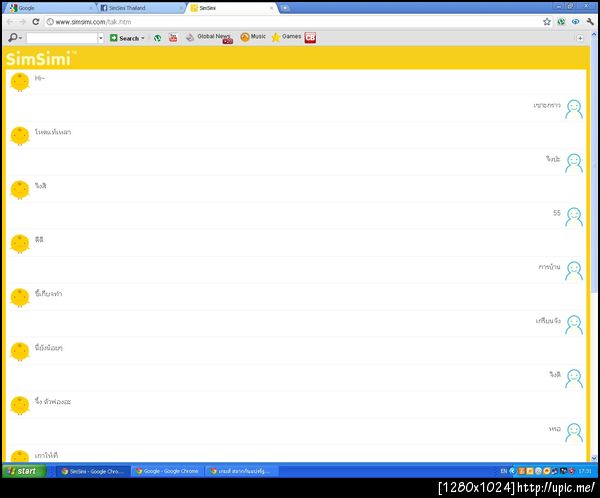Reload the SimSimi page

click(36, 22)
